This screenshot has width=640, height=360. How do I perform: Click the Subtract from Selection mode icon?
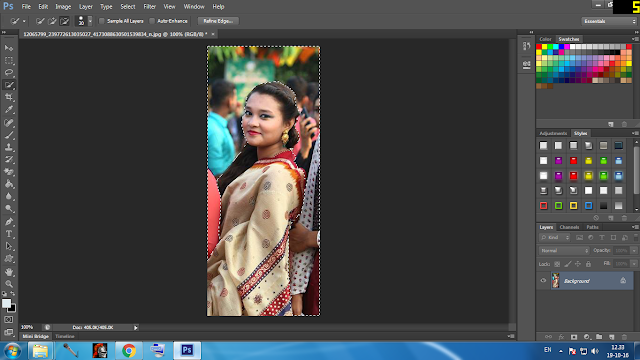(64, 21)
